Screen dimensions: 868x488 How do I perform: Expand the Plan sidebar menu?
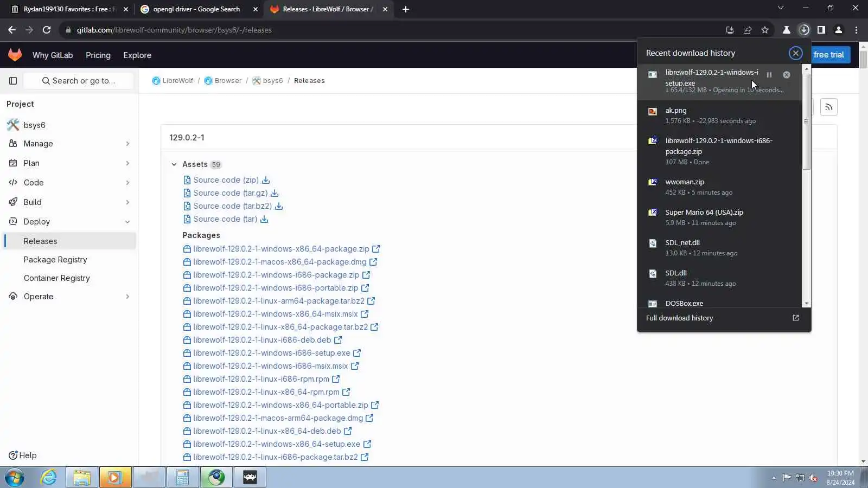pyautogui.click(x=69, y=163)
